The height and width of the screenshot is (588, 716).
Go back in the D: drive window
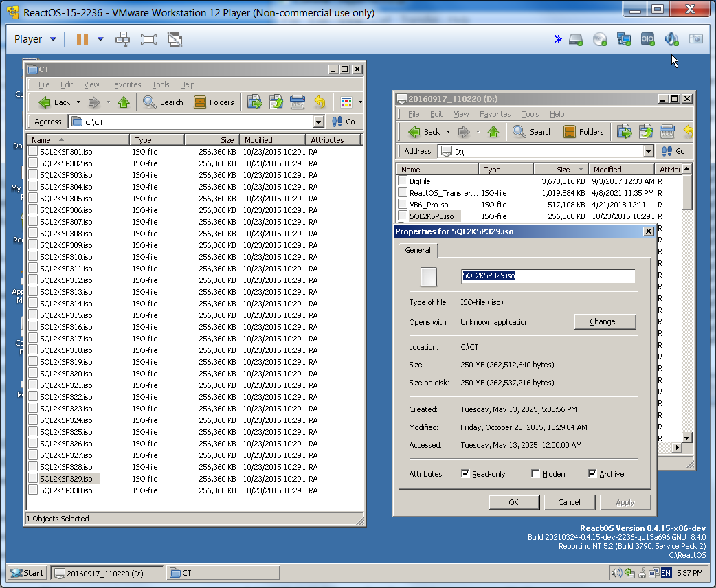[x=424, y=132]
